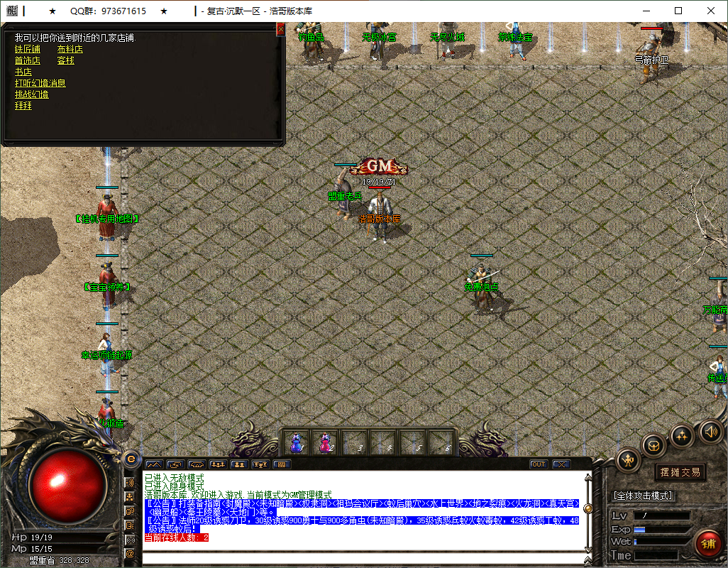The image size is (728, 568).
Task: Toggle the @ whisper chat side icon
Action: (130, 554)
